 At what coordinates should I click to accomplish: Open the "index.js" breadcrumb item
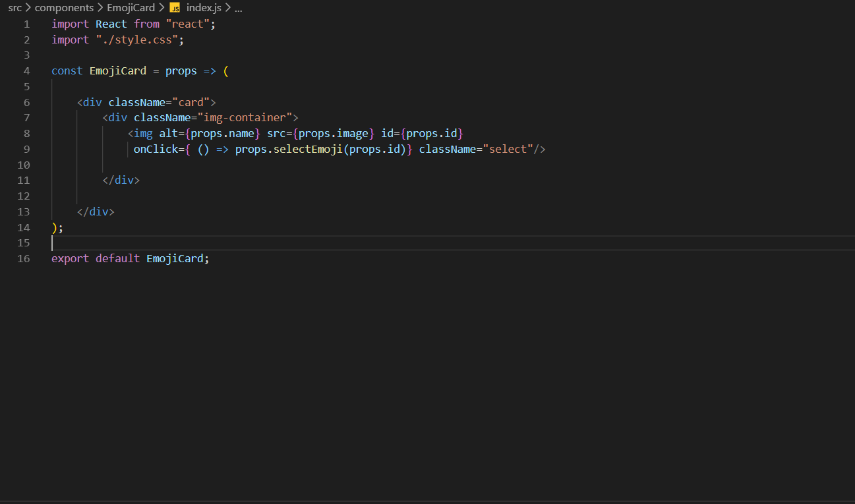(204, 8)
